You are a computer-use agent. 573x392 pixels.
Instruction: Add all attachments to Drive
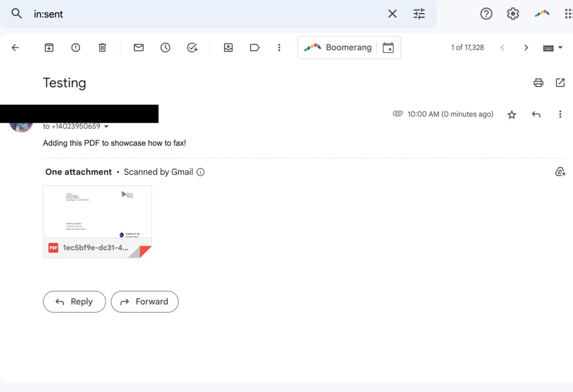(560, 171)
